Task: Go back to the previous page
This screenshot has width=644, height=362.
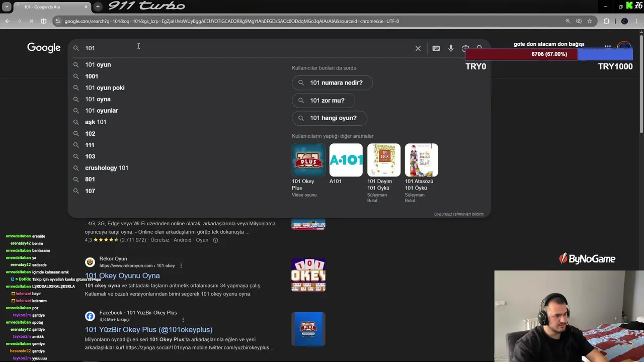Action: click(7, 21)
